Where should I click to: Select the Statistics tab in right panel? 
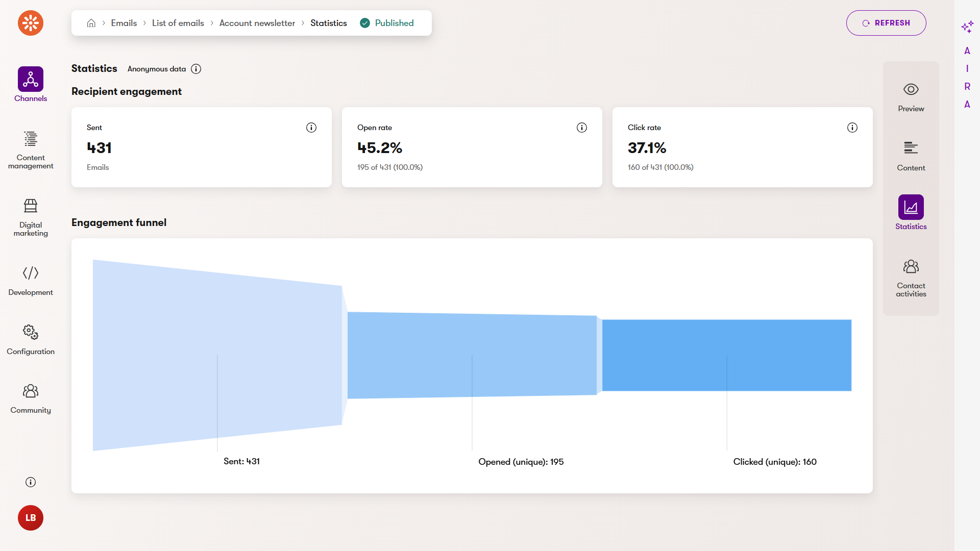911,213
